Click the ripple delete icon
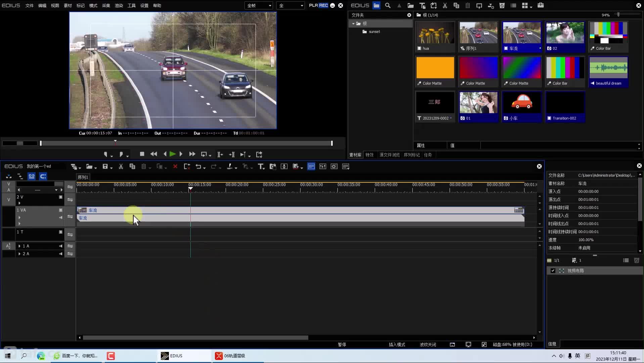Viewport: 644px width, 363px height. (187, 166)
